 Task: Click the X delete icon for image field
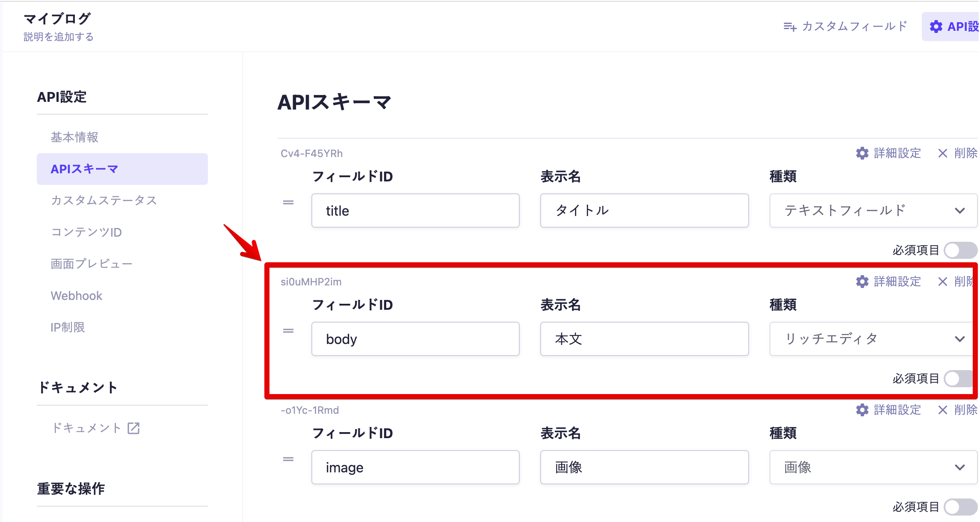[942, 410]
